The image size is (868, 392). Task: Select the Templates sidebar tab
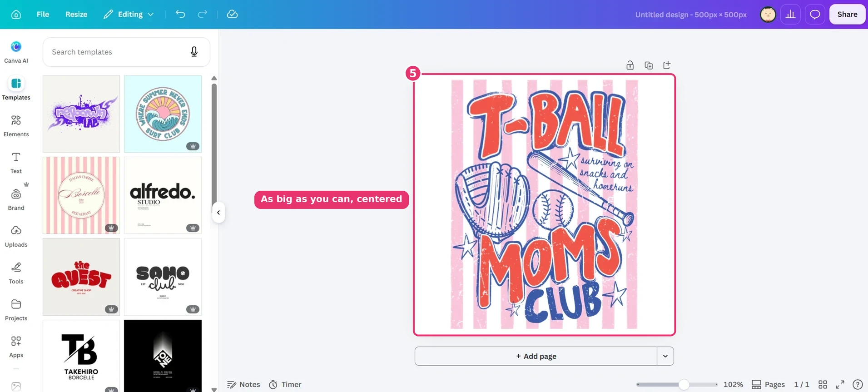[x=16, y=89]
